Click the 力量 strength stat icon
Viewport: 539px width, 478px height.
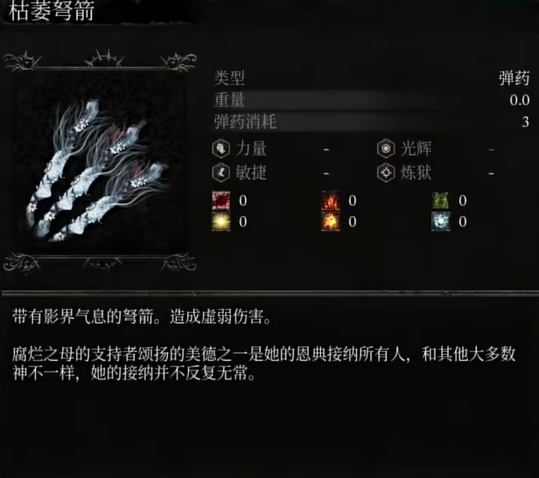[221, 149]
